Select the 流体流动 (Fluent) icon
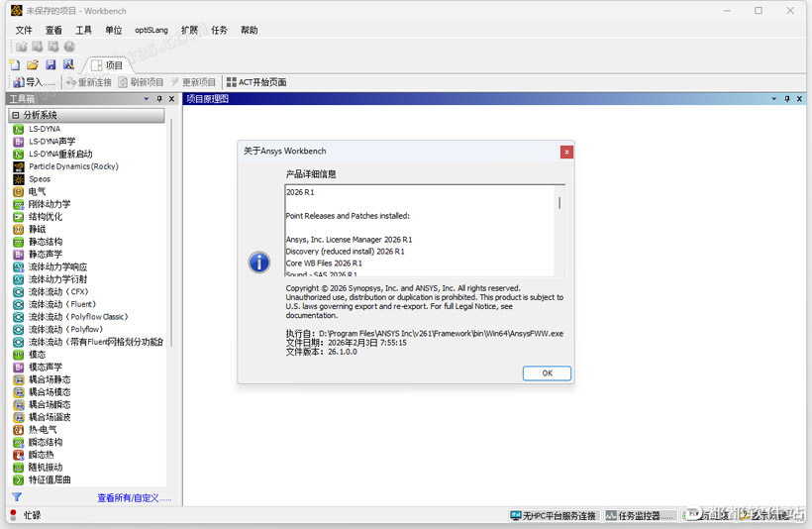 (x=18, y=304)
